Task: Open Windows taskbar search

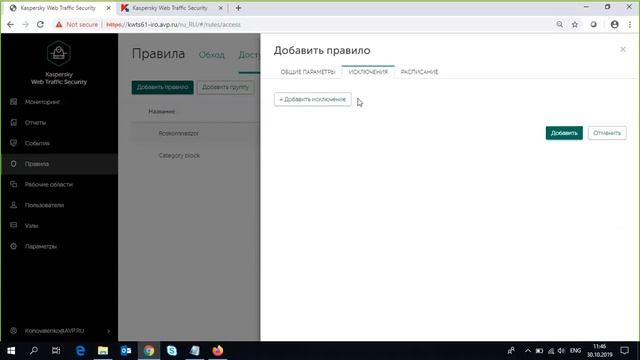Action: tap(34, 351)
